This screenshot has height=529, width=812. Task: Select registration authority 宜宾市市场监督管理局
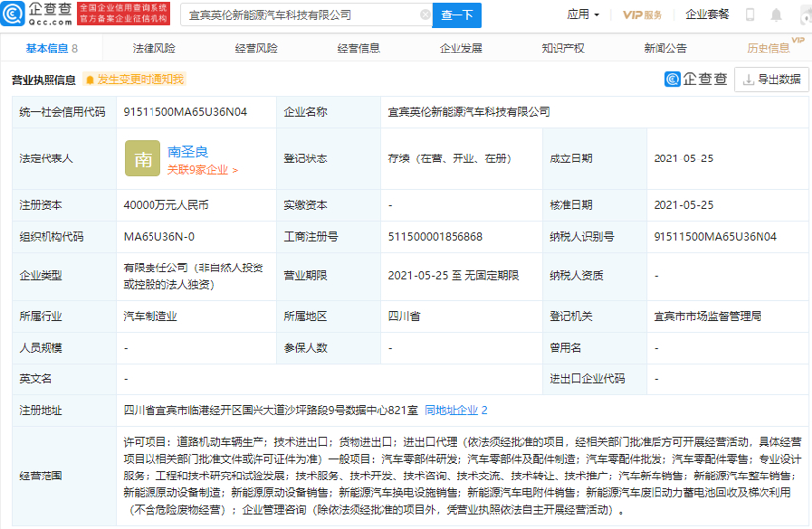(x=707, y=316)
